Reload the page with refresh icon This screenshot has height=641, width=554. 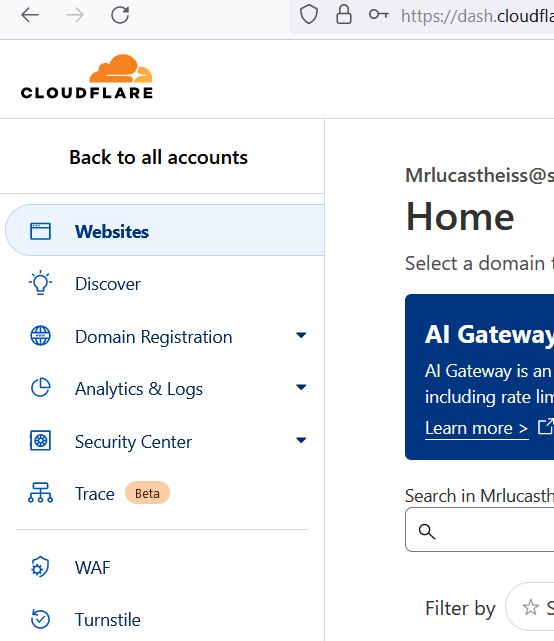click(120, 16)
